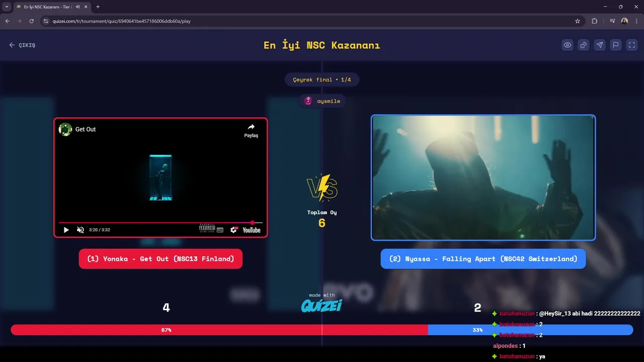Open a new browser tab
Screen dimensions: 644x362
coord(98,7)
